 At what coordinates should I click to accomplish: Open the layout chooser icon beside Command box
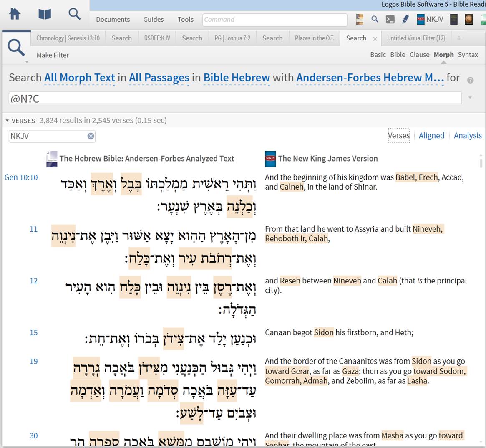point(359,19)
